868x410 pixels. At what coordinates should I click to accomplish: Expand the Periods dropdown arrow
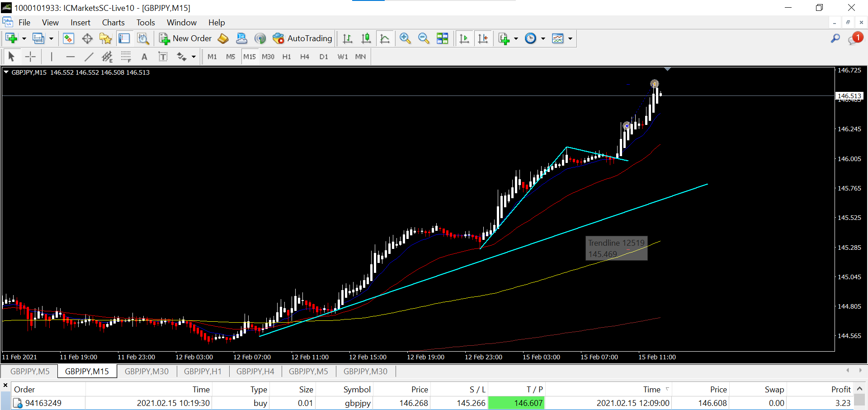[x=543, y=38]
